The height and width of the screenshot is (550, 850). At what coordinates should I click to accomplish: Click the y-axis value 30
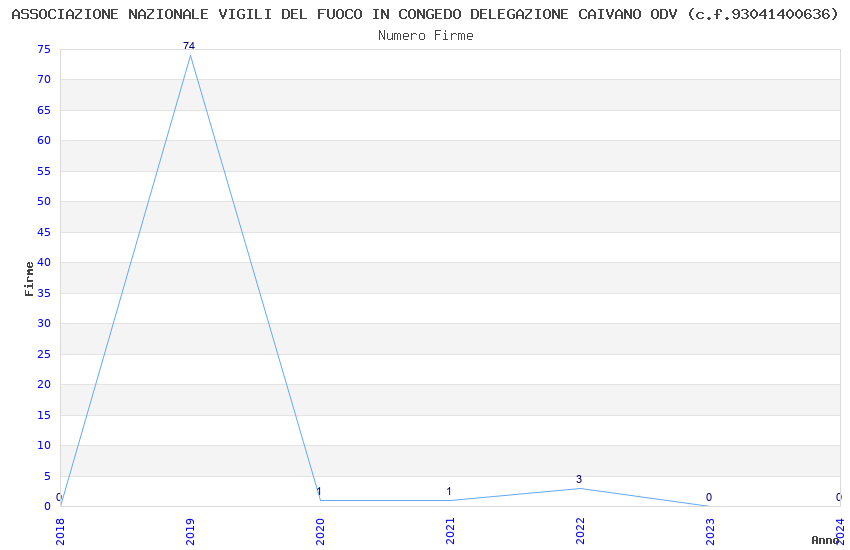(x=44, y=323)
